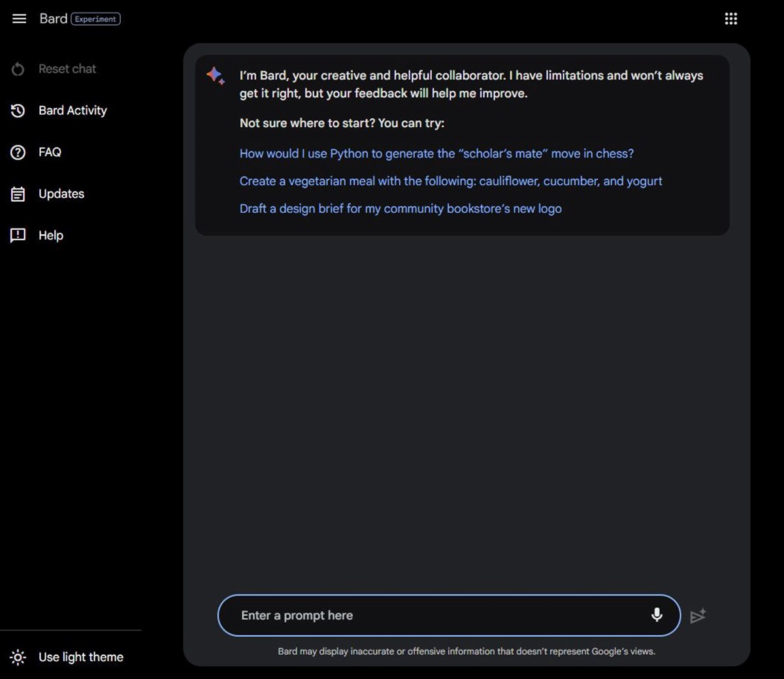Pick the bookstore logo design brief suggestion
This screenshot has height=679, width=784.
pos(400,209)
